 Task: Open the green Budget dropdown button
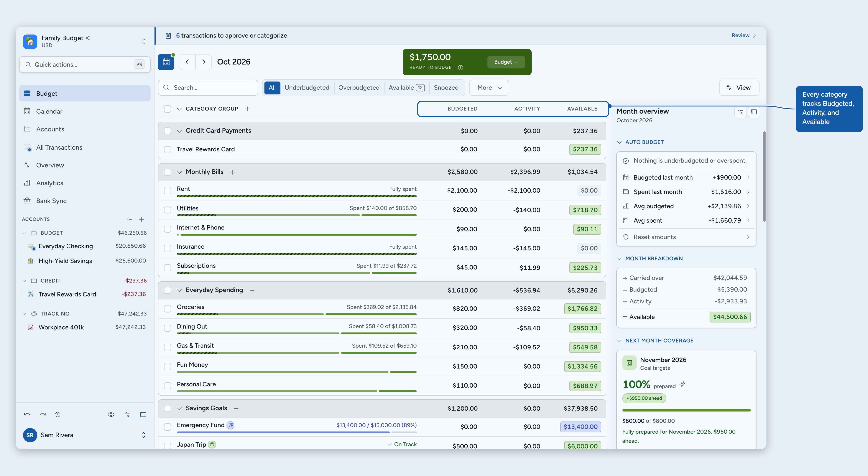tap(506, 62)
